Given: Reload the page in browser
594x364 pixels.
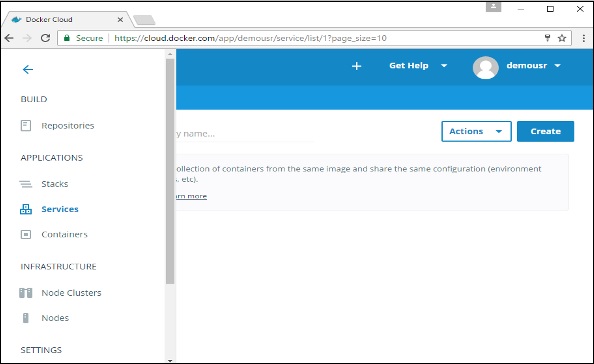Looking at the screenshot, I should tap(45, 38).
